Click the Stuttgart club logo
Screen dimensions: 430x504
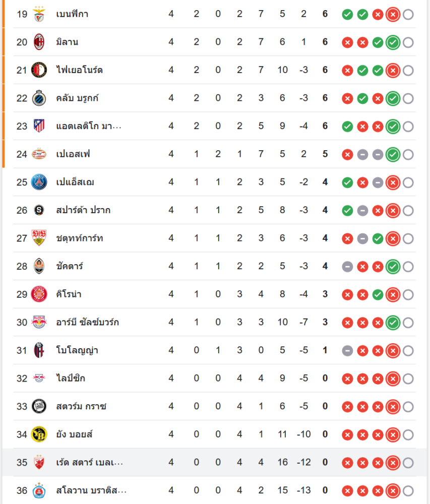(x=39, y=238)
